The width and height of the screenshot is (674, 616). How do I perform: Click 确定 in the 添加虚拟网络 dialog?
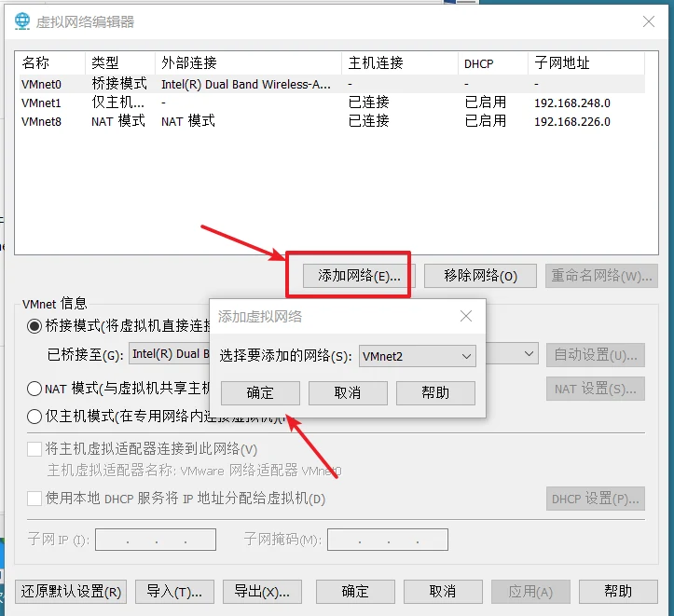pos(260,393)
